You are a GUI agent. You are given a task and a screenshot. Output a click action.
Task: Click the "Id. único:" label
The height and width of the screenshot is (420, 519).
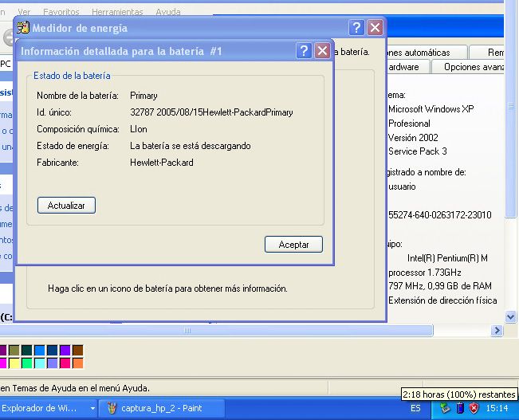point(54,112)
